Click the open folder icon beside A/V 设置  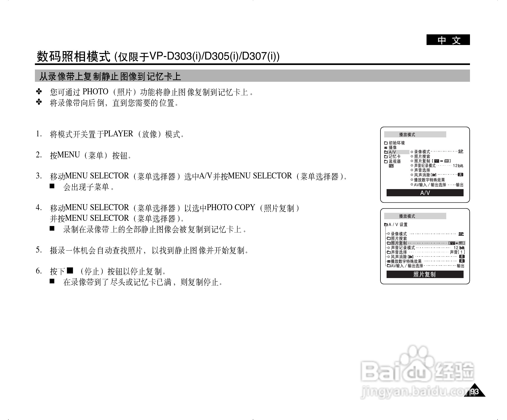tap(386, 225)
